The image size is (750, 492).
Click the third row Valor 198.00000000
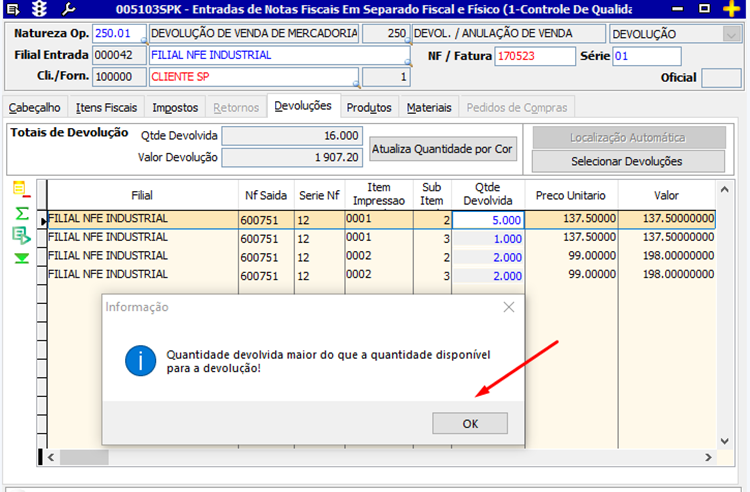(666, 256)
